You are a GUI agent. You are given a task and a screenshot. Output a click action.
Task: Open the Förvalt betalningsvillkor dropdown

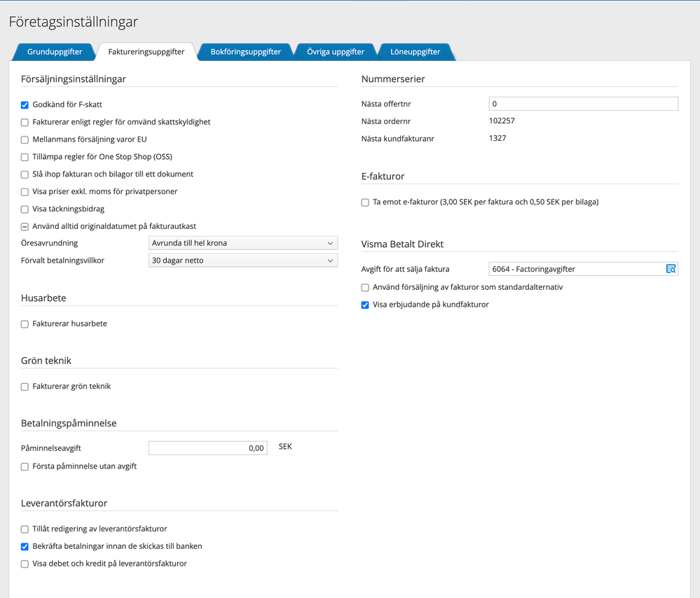(x=243, y=260)
